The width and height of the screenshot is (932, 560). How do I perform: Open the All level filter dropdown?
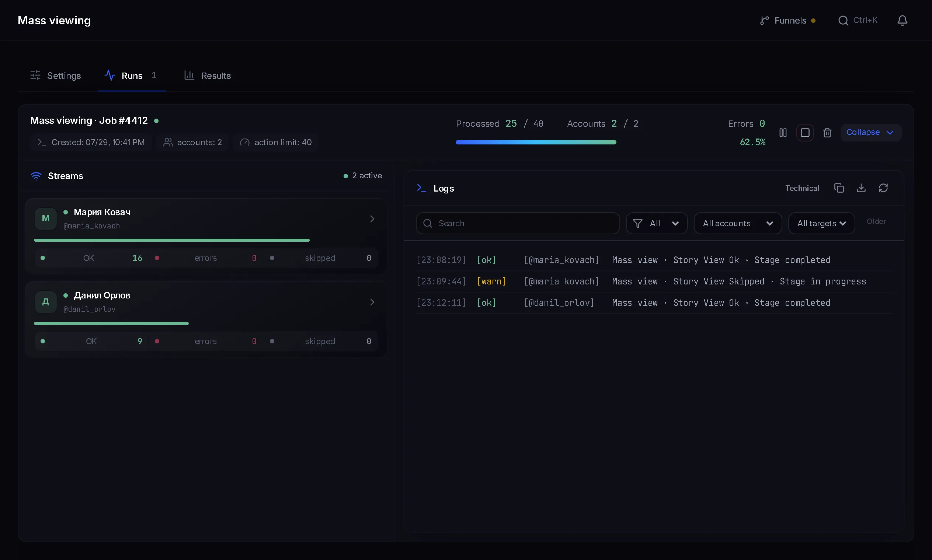tap(657, 223)
